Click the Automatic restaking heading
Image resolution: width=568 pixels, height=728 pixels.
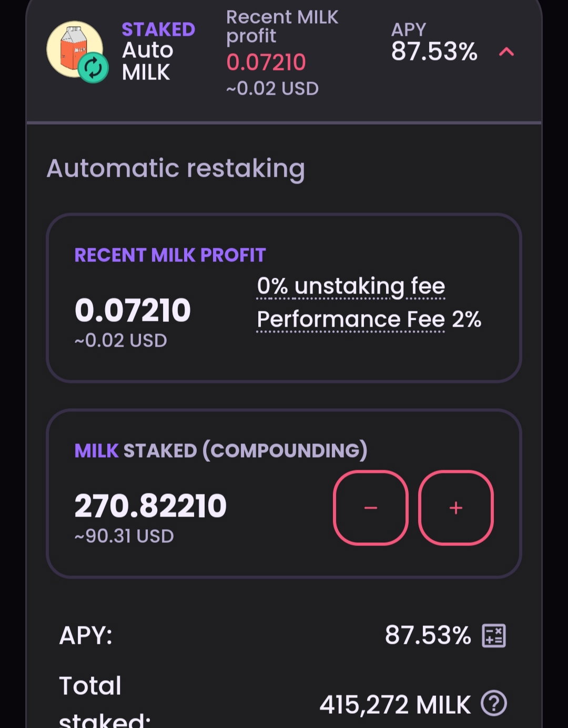point(176,169)
